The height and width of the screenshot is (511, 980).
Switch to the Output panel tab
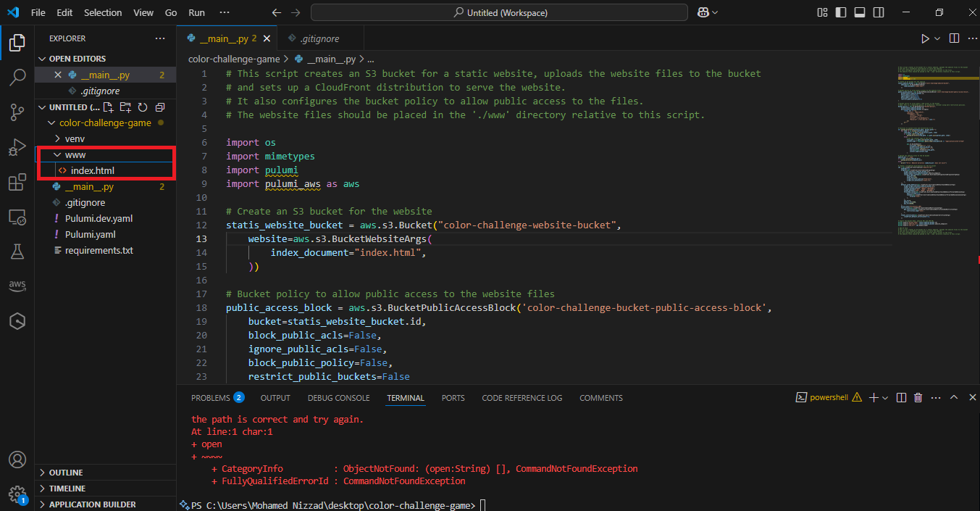point(275,398)
